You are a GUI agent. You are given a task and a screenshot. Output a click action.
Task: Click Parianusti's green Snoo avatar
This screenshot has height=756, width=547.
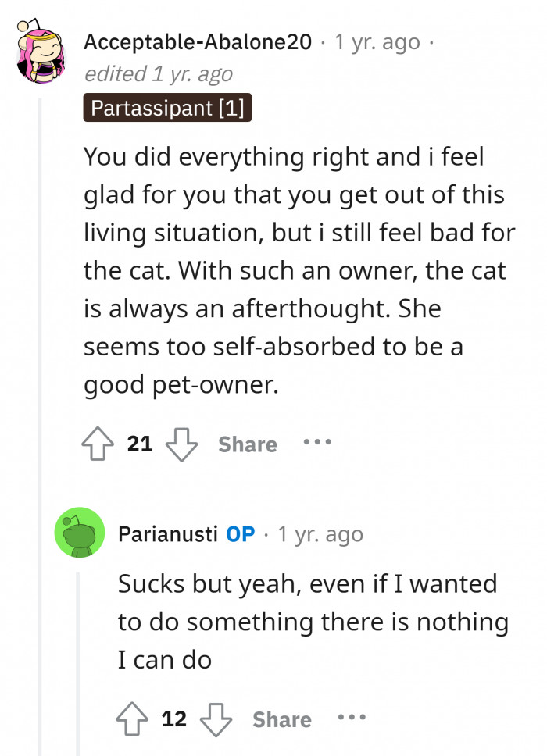(x=80, y=533)
